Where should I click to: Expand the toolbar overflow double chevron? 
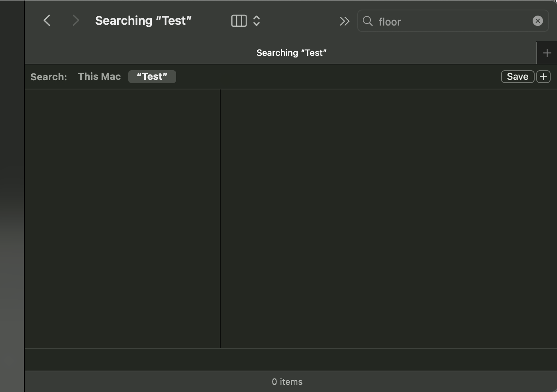(x=344, y=21)
